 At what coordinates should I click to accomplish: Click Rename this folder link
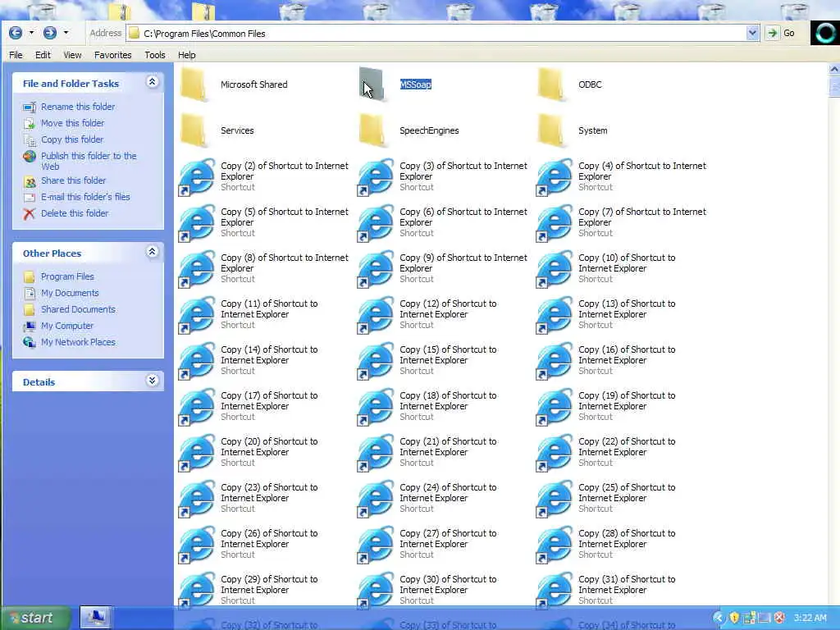tap(78, 107)
